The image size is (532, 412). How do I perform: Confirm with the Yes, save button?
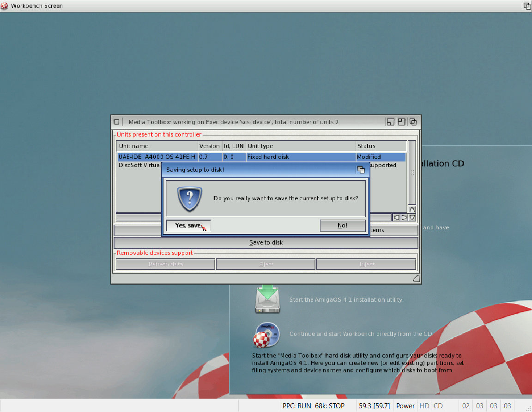click(188, 226)
